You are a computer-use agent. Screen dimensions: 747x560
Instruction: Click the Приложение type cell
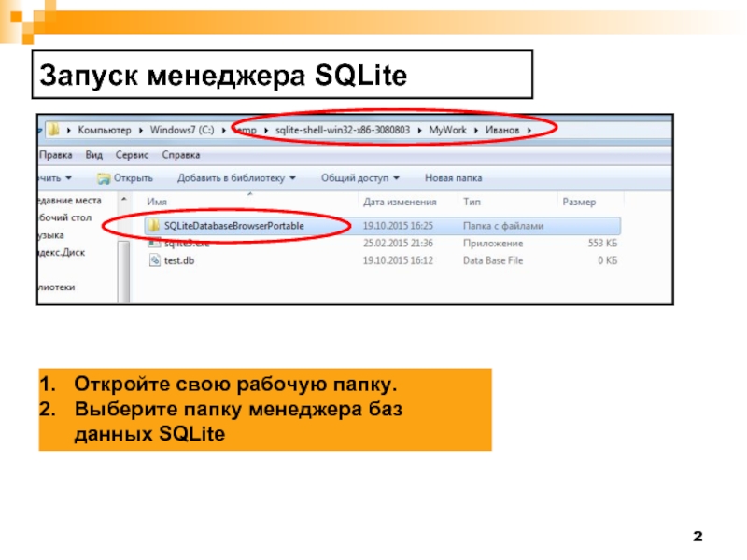pos(493,244)
